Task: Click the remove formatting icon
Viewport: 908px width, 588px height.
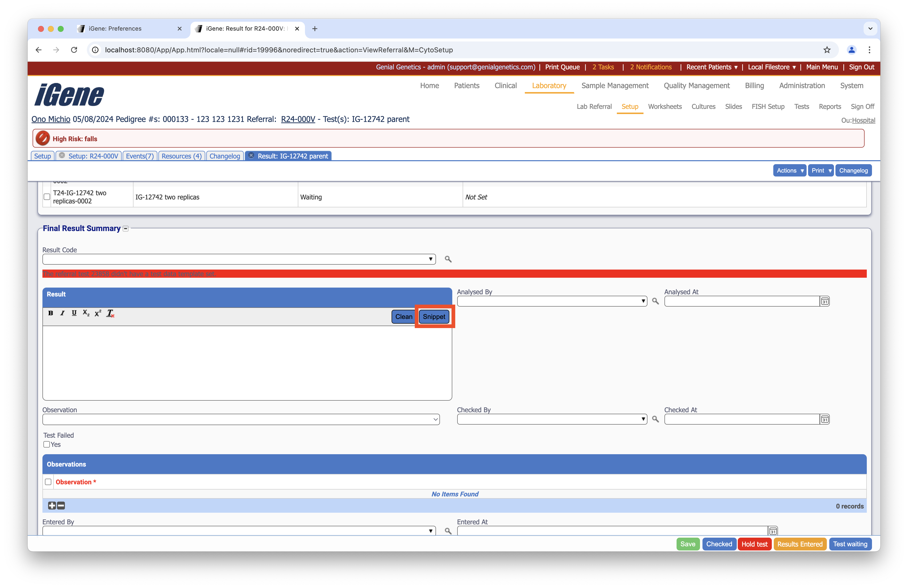Action: (110, 313)
